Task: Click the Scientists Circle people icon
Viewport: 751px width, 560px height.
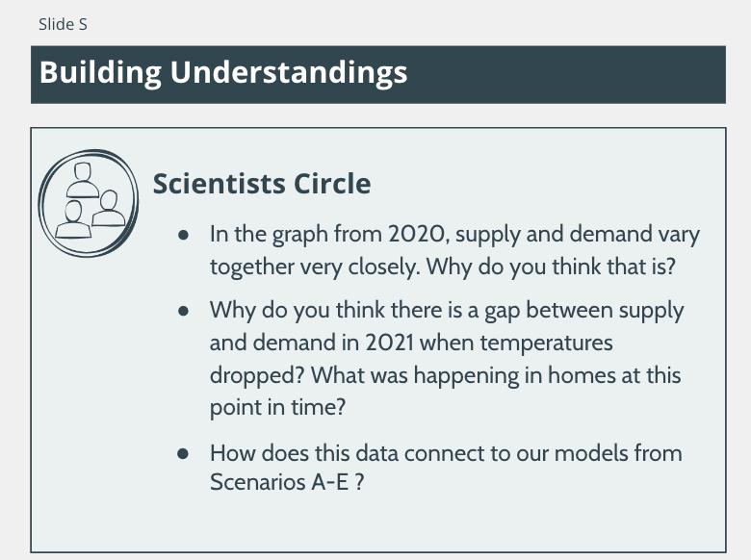Action: [89, 203]
